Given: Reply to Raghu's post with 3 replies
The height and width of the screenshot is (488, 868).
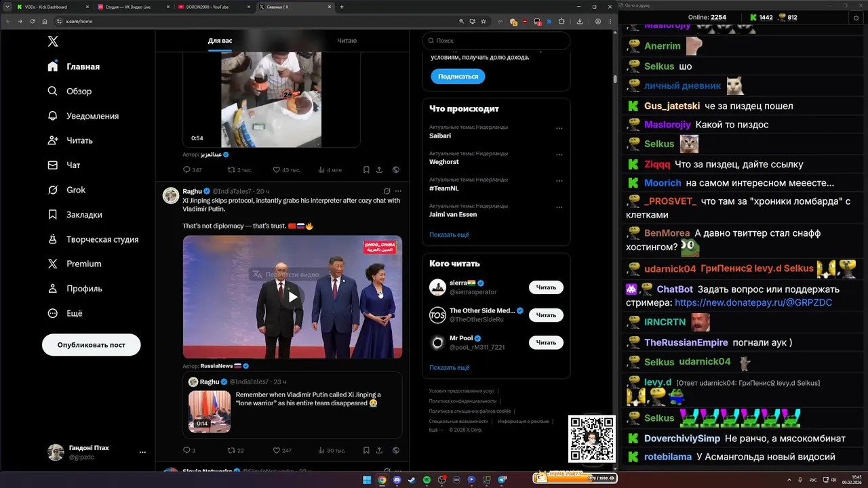Looking at the screenshot, I should click(x=189, y=450).
